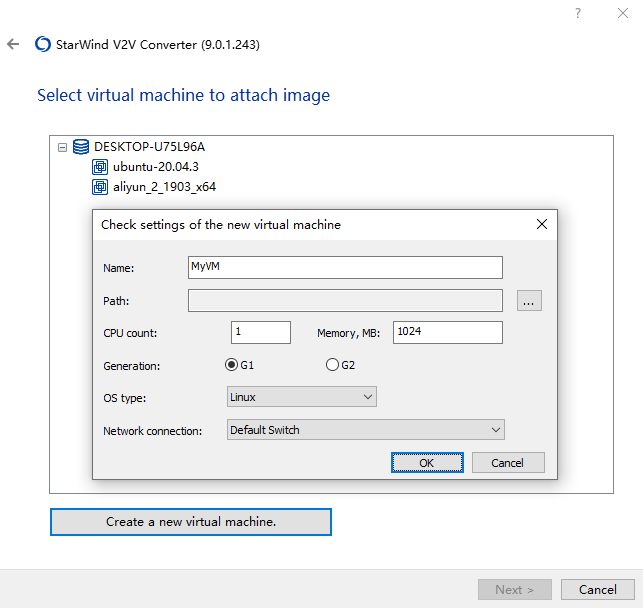Browse for path with the ... button
The image size is (643, 608).
point(529,301)
